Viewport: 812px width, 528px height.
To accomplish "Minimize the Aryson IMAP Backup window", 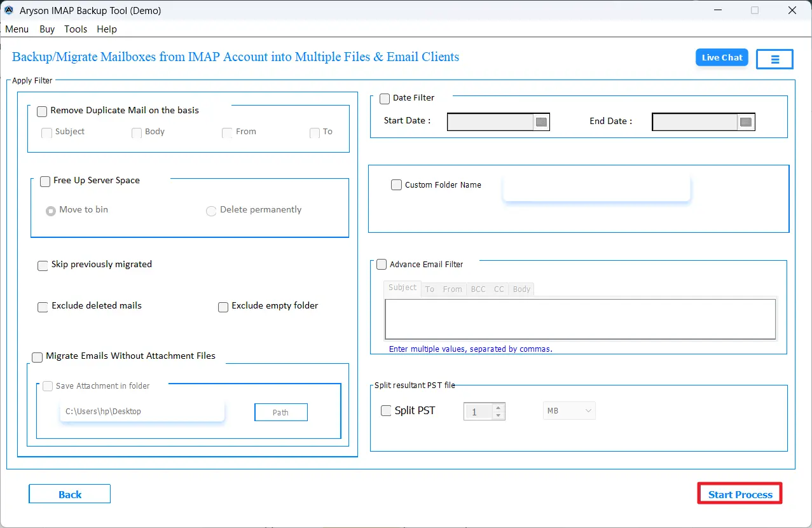I will pos(718,10).
